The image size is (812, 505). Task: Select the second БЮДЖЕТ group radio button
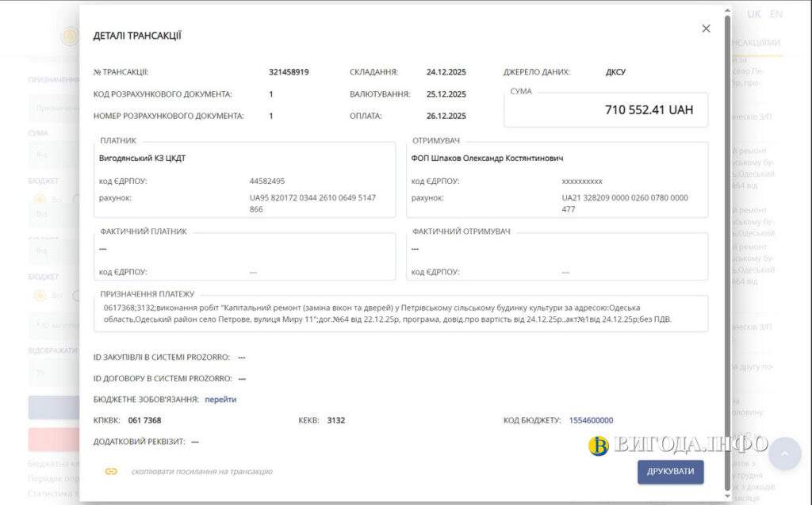click(40, 296)
